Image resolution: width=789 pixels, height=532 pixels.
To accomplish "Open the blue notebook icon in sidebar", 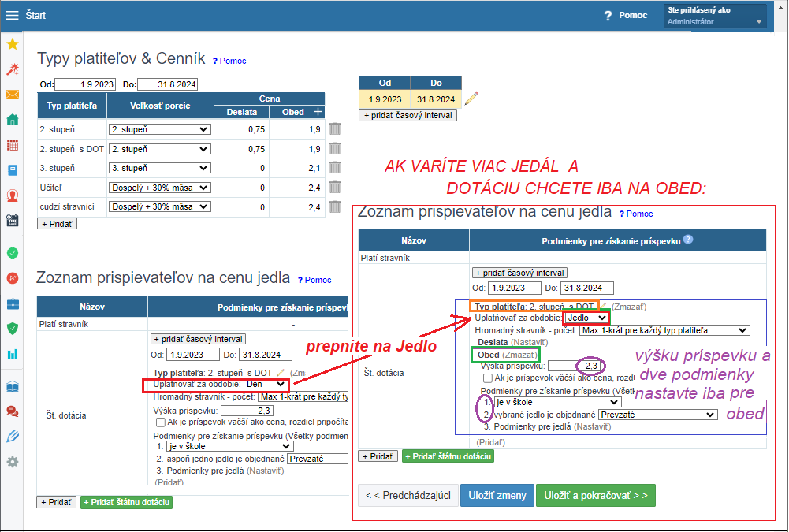I will pos(13,170).
